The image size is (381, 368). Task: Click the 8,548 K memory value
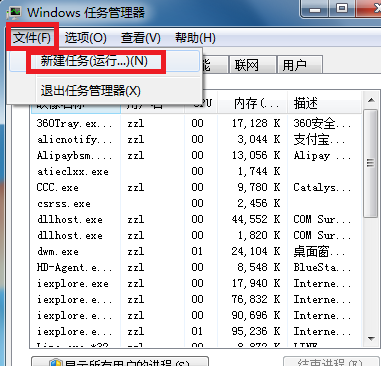tap(259, 267)
